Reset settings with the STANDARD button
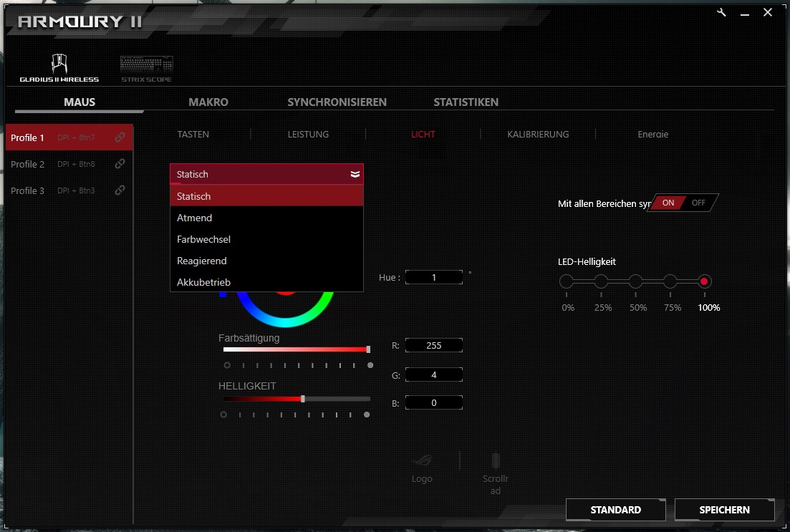This screenshot has width=790, height=532. (615, 510)
